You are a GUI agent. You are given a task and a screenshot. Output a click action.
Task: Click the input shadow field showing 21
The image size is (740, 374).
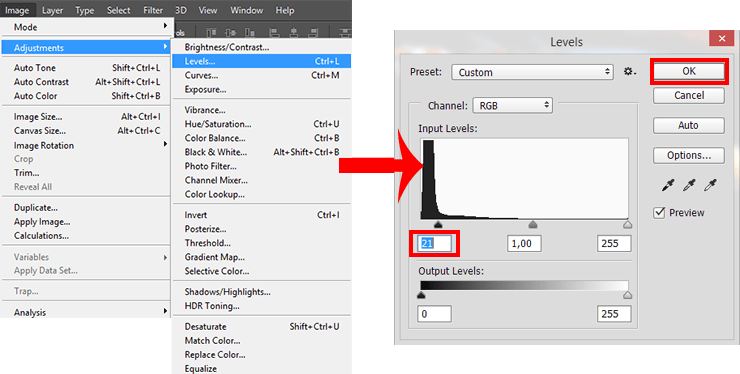coord(435,243)
